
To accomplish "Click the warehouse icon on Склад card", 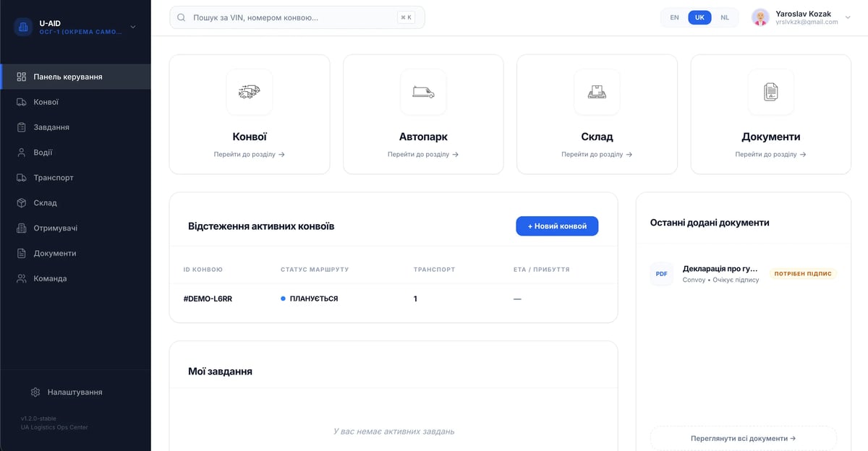I will tap(597, 92).
